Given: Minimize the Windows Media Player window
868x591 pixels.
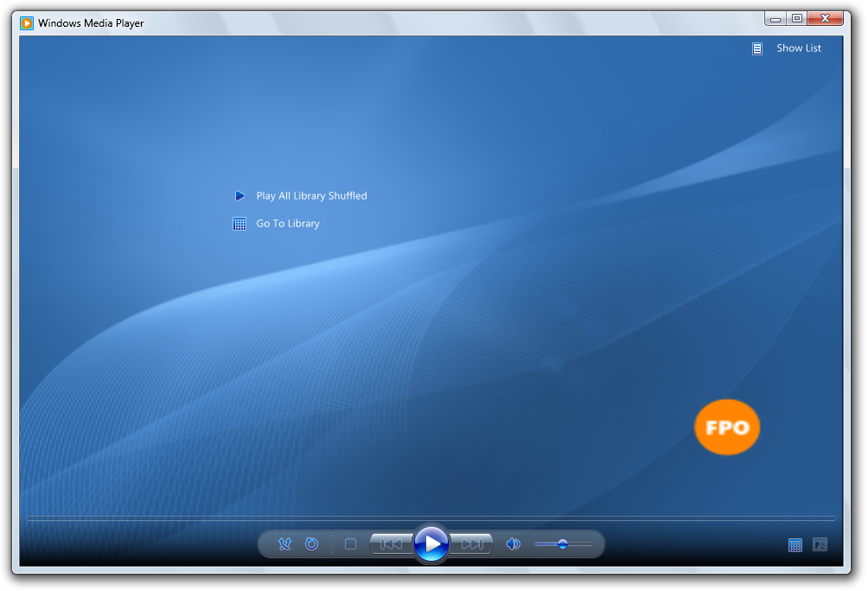Looking at the screenshot, I should coord(775,19).
